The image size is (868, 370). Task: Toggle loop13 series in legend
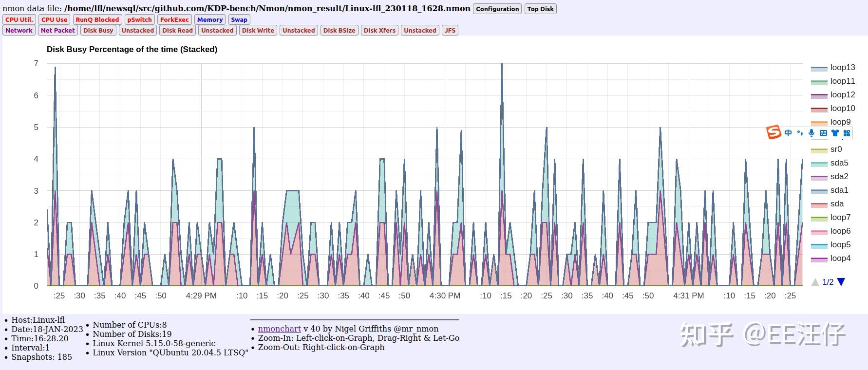(x=833, y=68)
